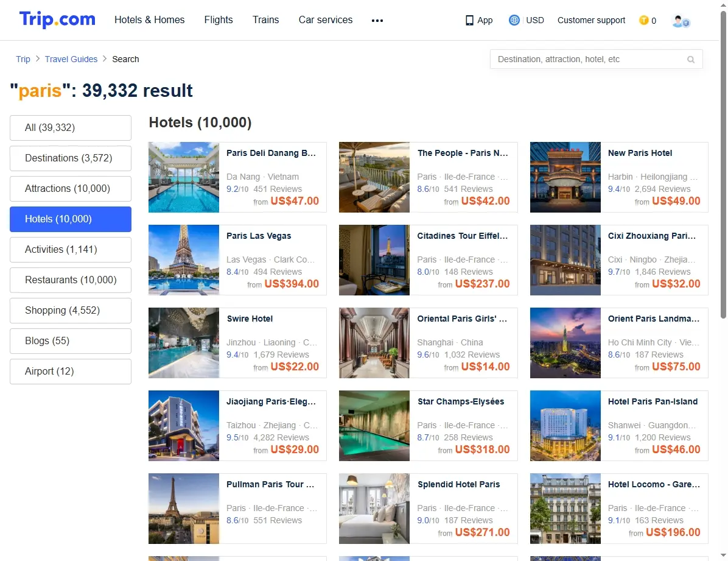Go to Trains section

265,19
